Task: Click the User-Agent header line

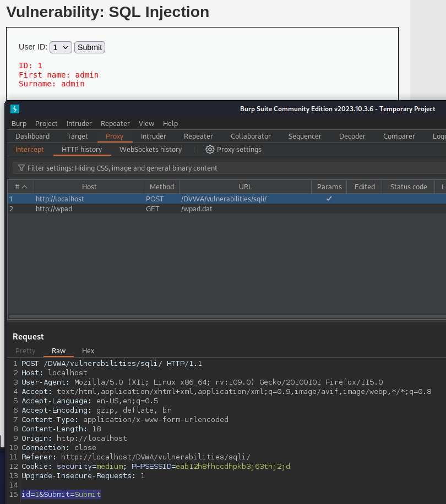Action: point(202,382)
